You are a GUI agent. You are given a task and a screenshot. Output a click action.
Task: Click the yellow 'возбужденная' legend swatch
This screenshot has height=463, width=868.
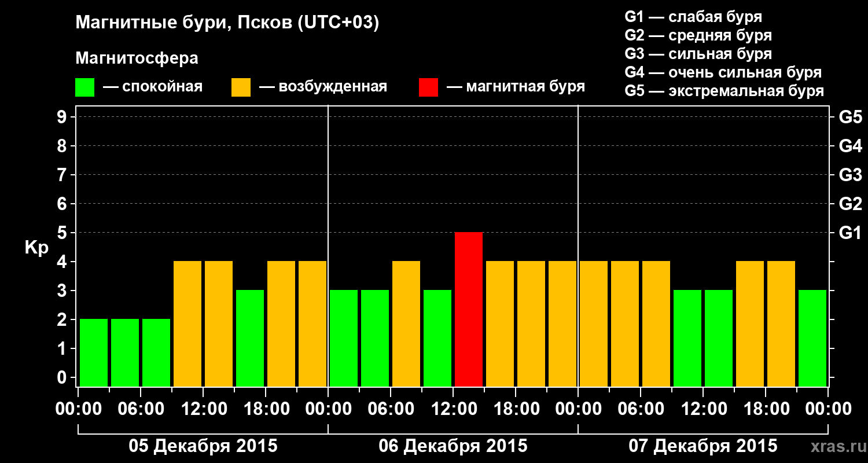pos(241,87)
